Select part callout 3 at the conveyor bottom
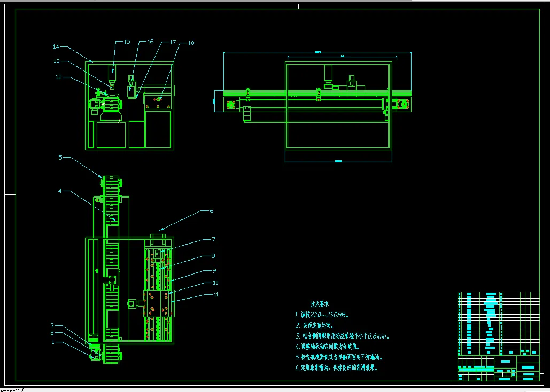550x392 pixels. 52,325
